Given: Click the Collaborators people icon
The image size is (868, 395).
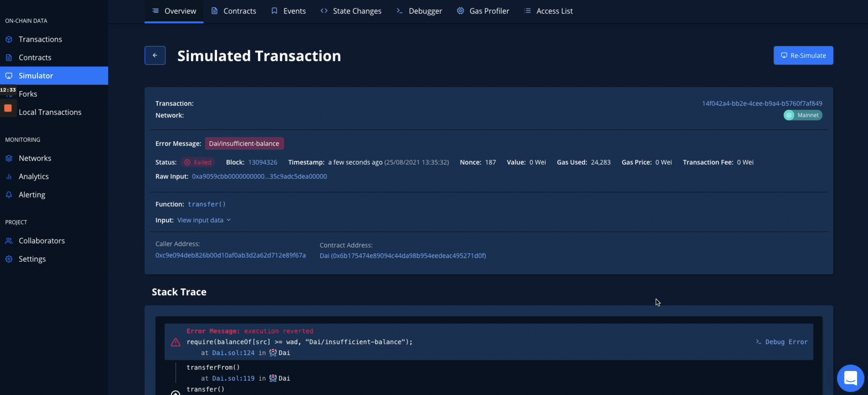Looking at the screenshot, I should click(x=9, y=241).
